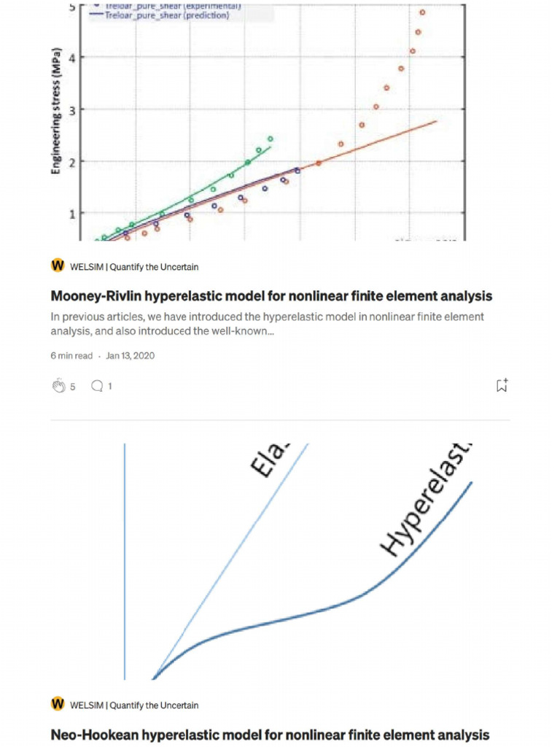The image size is (560, 747).
Task: Click the excerpt starting "In previous articles"
Action: click(x=267, y=323)
